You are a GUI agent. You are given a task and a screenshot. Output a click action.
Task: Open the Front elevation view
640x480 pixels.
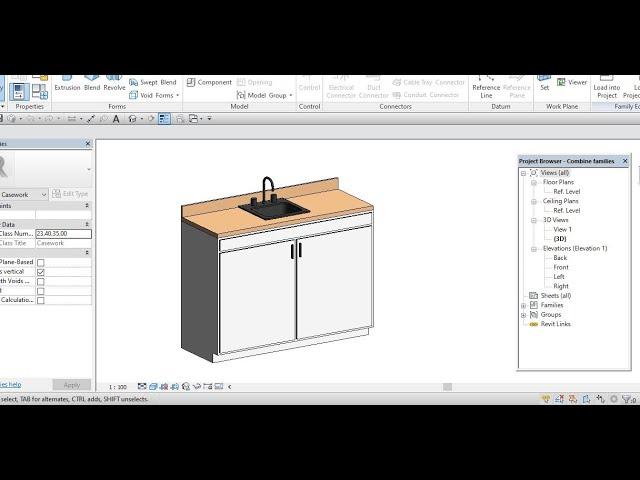[x=561, y=267]
